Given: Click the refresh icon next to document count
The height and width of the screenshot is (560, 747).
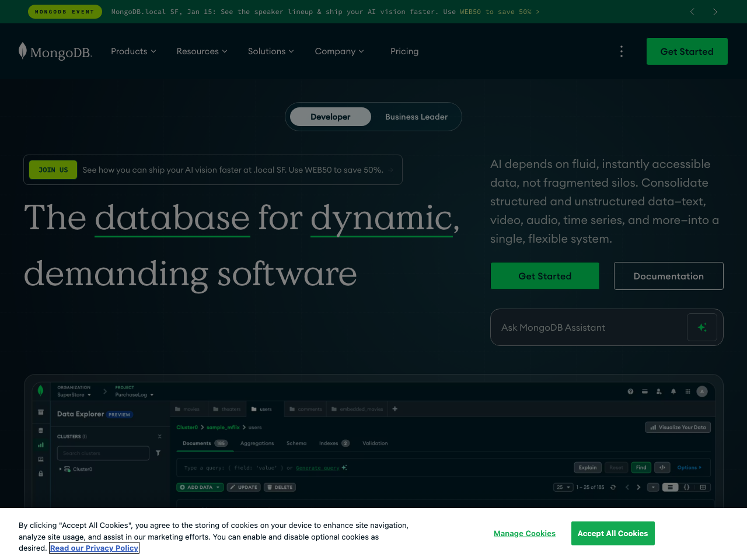Looking at the screenshot, I should 612,487.
